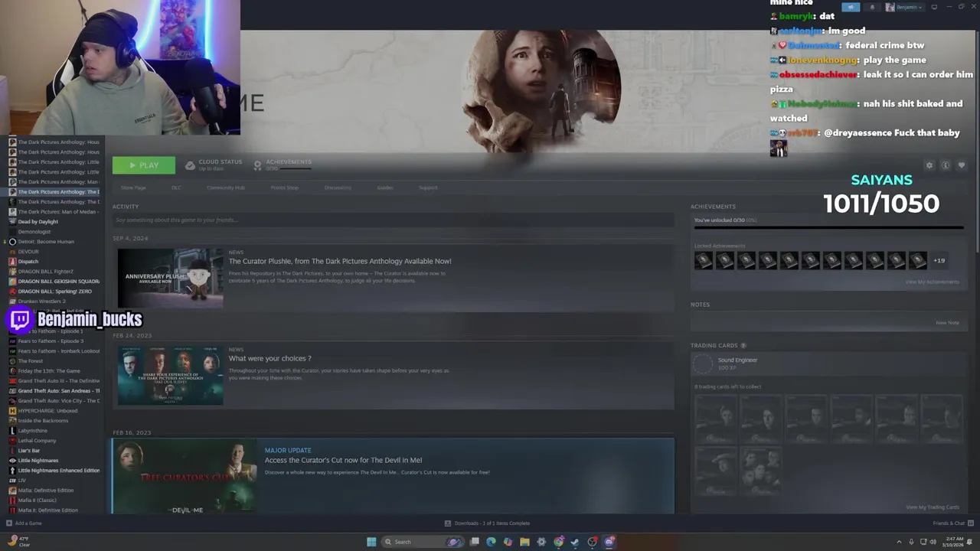The height and width of the screenshot is (551, 980).
Task: Select LIV in the library list
Action: pyautogui.click(x=22, y=481)
